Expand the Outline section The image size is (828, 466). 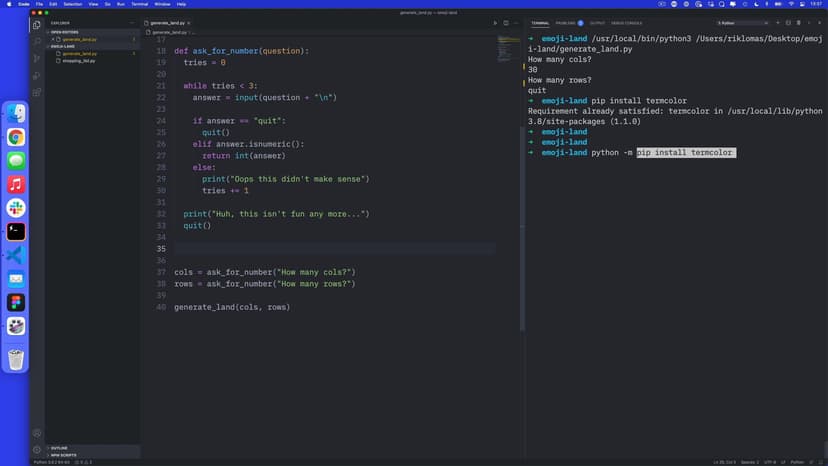click(60, 448)
